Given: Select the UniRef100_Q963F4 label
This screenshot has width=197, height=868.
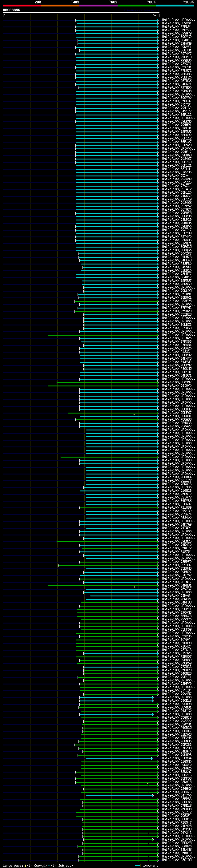Looking at the screenshot, I should (x=177, y=816).
